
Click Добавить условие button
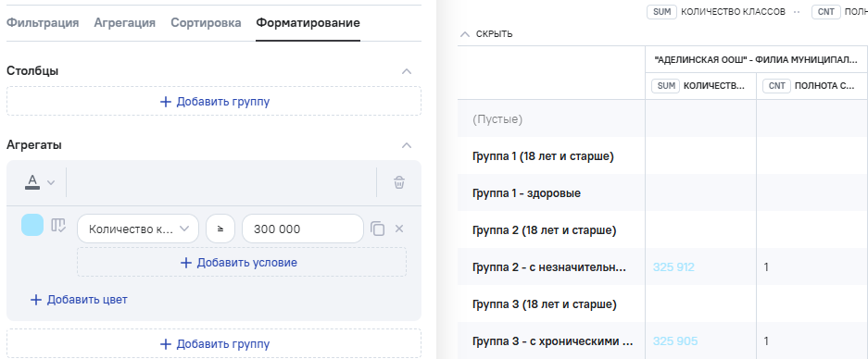[242, 262]
